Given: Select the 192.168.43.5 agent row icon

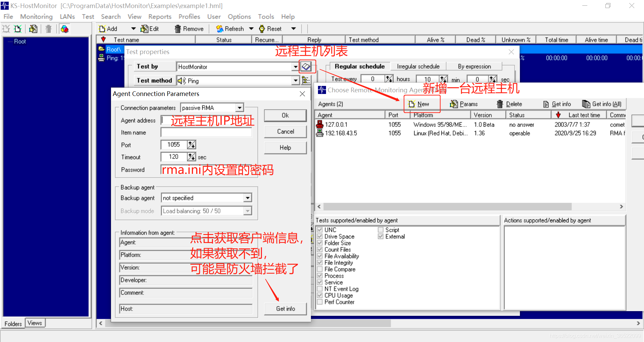Looking at the screenshot, I should [x=320, y=133].
